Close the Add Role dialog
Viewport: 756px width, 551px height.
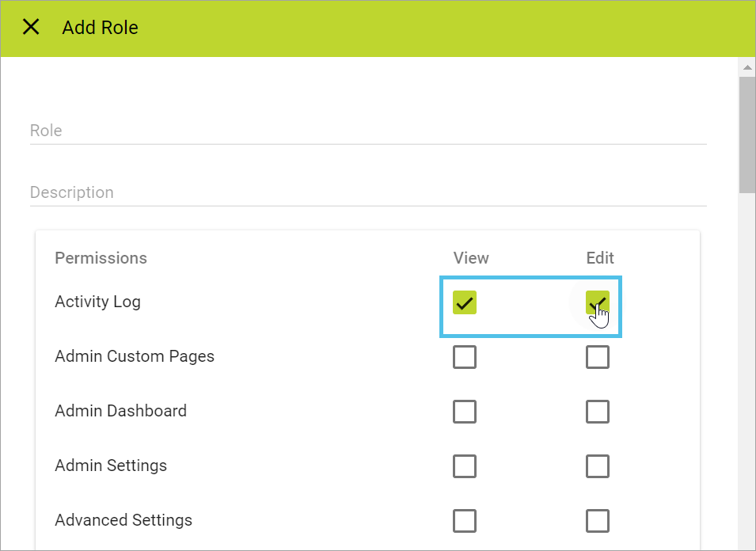coord(31,26)
